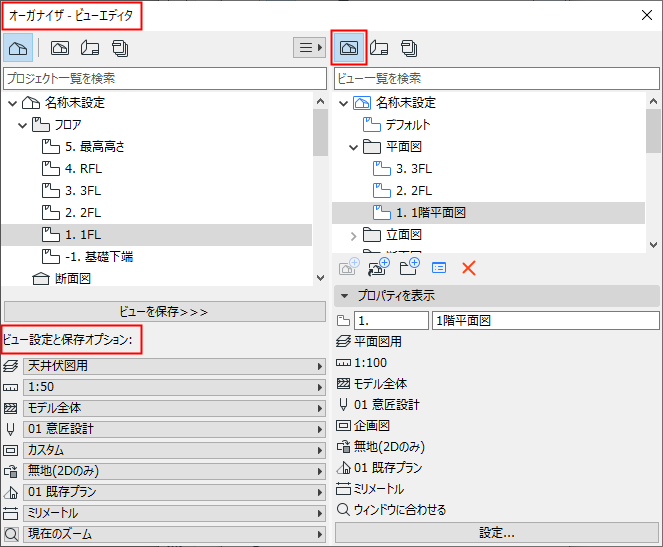Open left pane options menu button
The image size is (663, 547).
[x=310, y=47]
